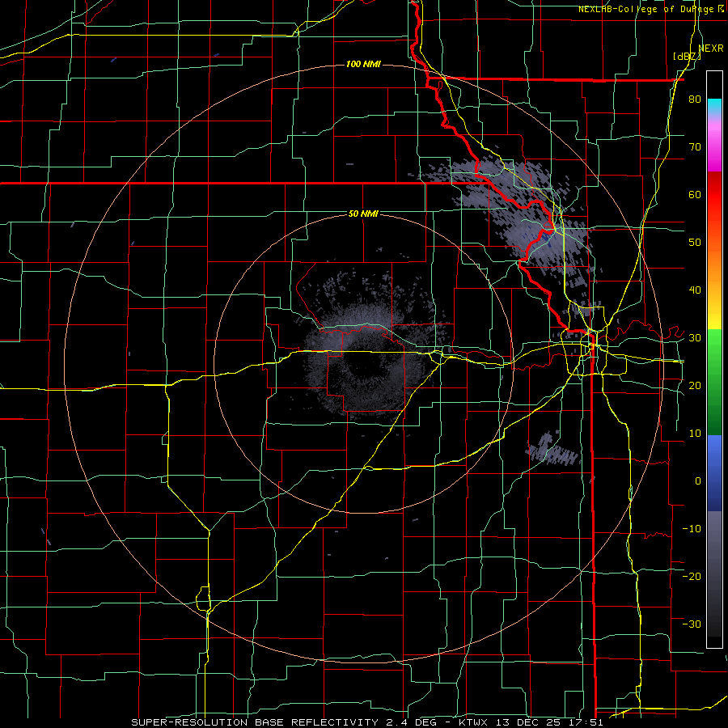Select the 70 value on the dBZ scale
728x728 pixels.
point(695,147)
